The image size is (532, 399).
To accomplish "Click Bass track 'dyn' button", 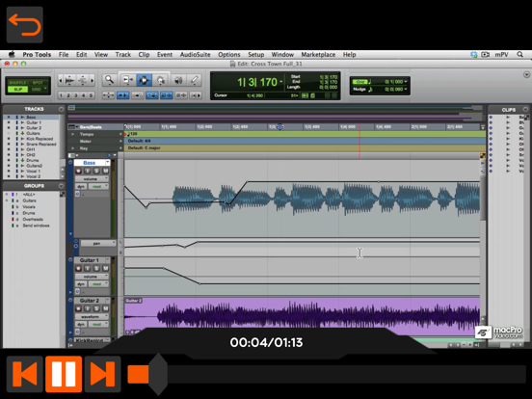I will [81, 187].
